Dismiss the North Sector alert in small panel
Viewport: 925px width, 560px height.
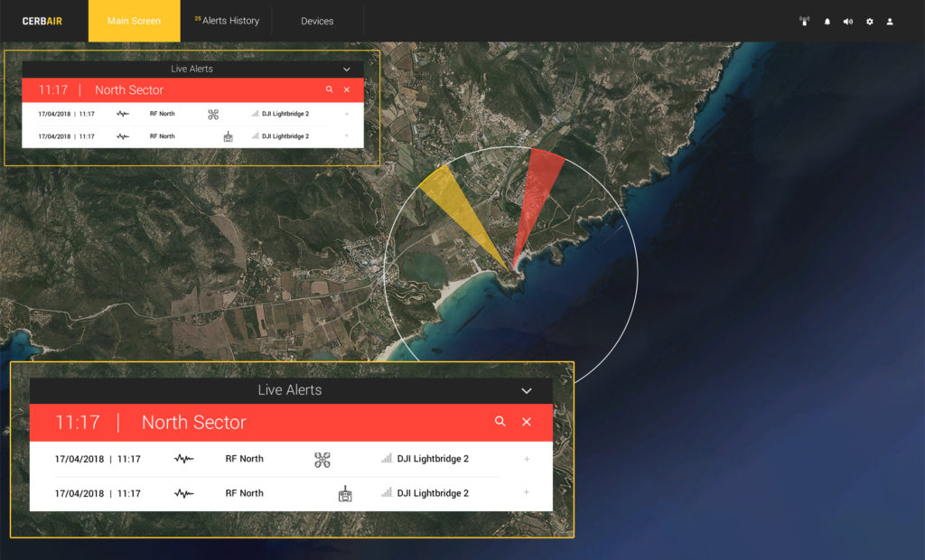347,89
